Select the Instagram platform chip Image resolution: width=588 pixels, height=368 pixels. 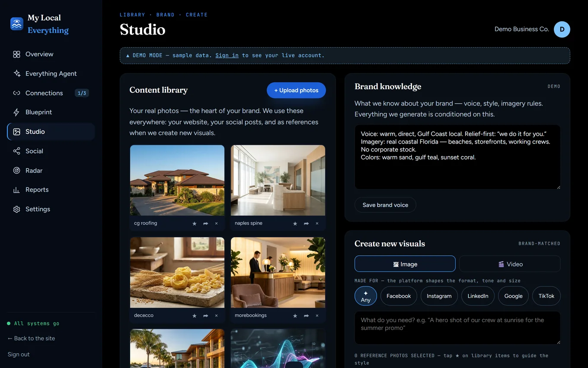tap(439, 296)
